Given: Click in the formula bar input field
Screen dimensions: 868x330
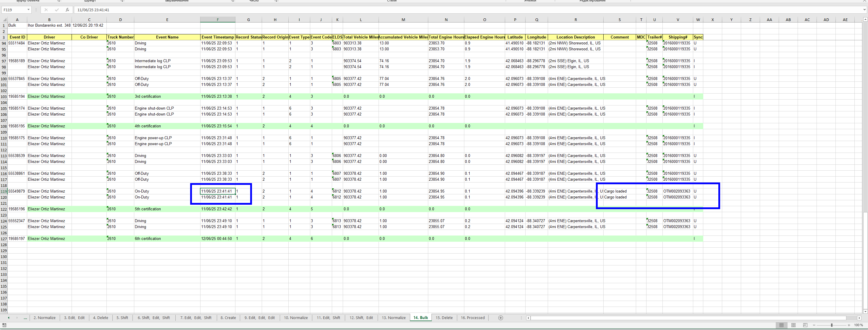Looking at the screenshot, I should (x=404, y=10).
